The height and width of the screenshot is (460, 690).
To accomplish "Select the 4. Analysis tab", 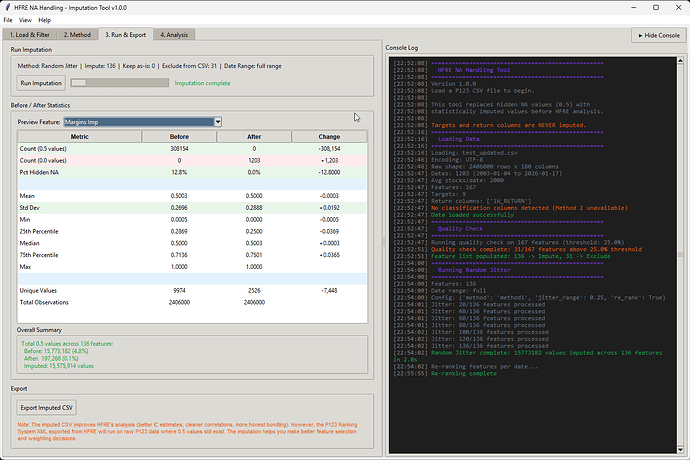I will [173, 35].
